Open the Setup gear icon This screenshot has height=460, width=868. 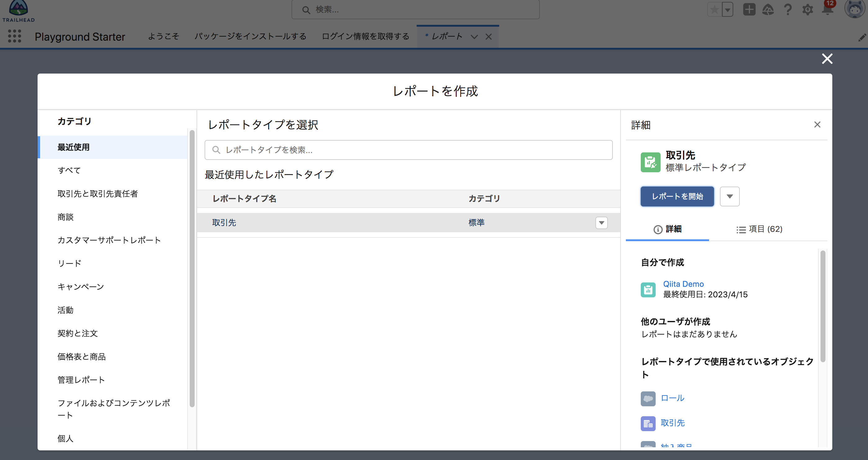(807, 10)
